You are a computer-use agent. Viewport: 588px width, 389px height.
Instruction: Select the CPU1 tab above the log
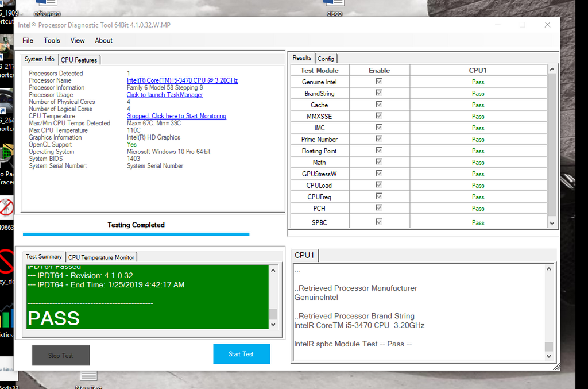point(304,255)
